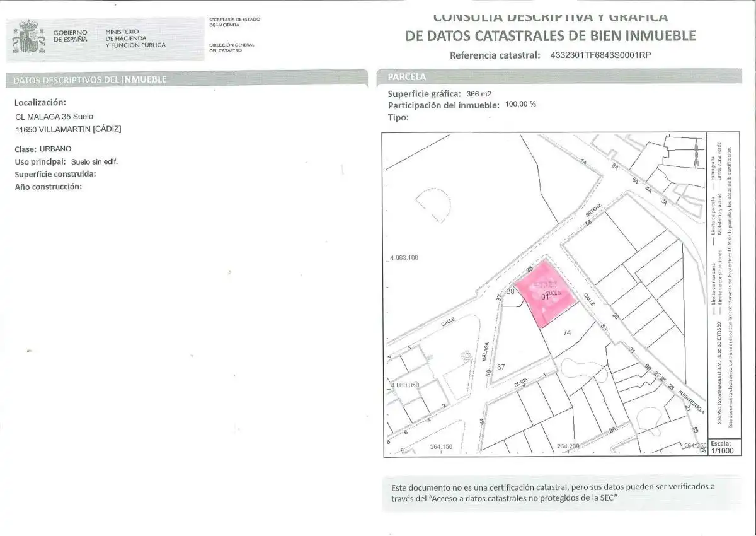Viewport: 756px width, 536px height.
Task: Select the area value '366 m2'
Action: point(479,93)
